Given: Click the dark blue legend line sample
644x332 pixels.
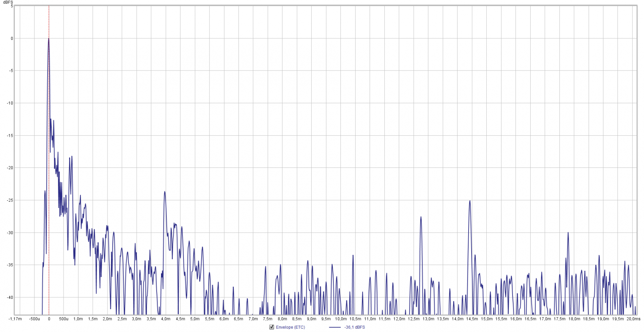Looking at the screenshot, I should pyautogui.click(x=334, y=327).
